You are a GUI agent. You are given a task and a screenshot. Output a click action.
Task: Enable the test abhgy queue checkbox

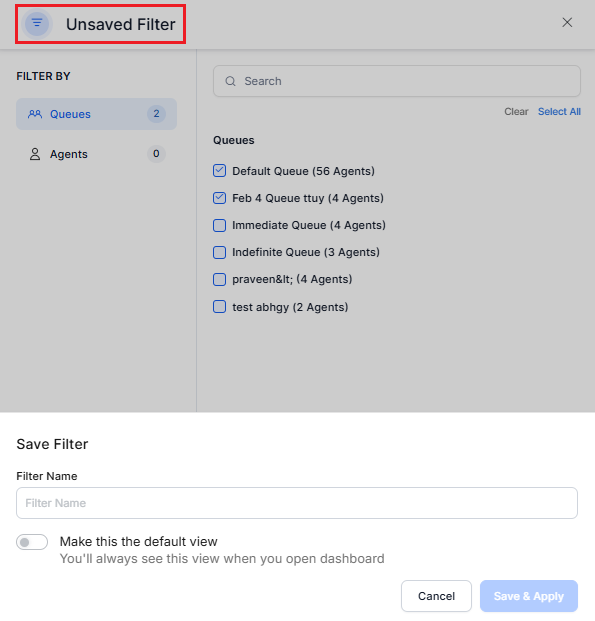[x=219, y=307]
